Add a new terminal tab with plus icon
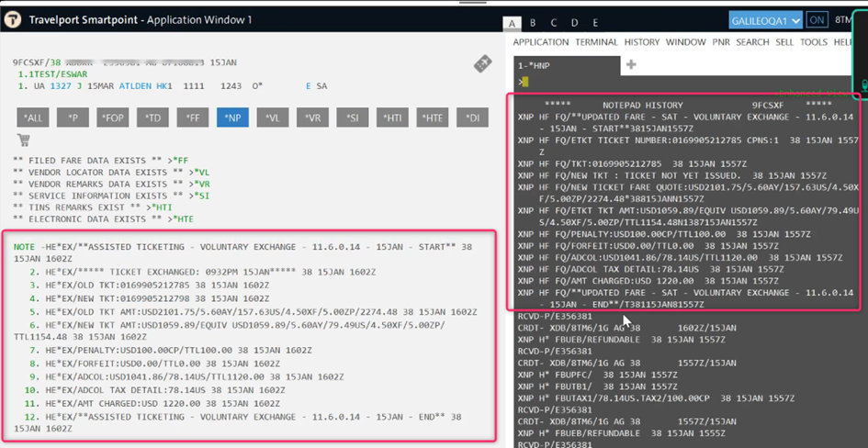This screenshot has height=448, width=868. click(x=631, y=65)
